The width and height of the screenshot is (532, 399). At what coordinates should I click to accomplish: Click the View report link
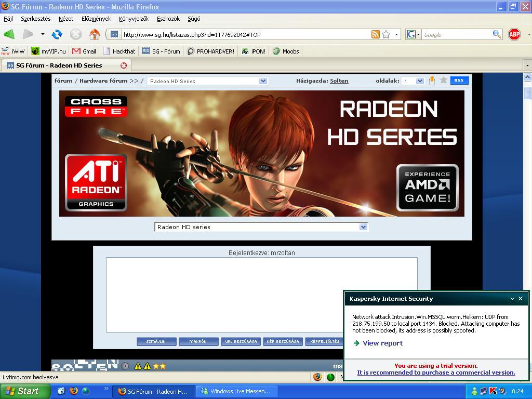382,343
